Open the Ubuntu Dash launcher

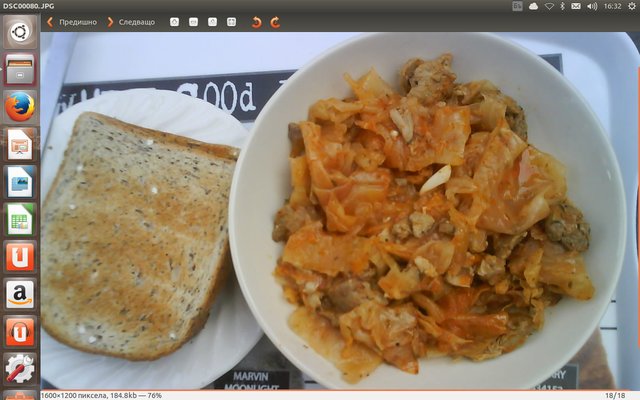[x=19, y=33]
